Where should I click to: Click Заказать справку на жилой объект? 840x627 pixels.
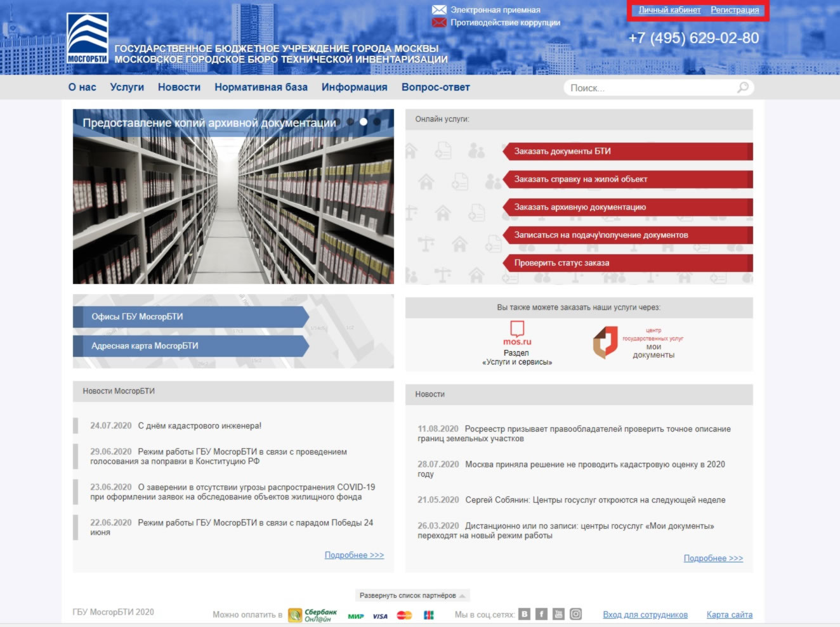pos(627,179)
